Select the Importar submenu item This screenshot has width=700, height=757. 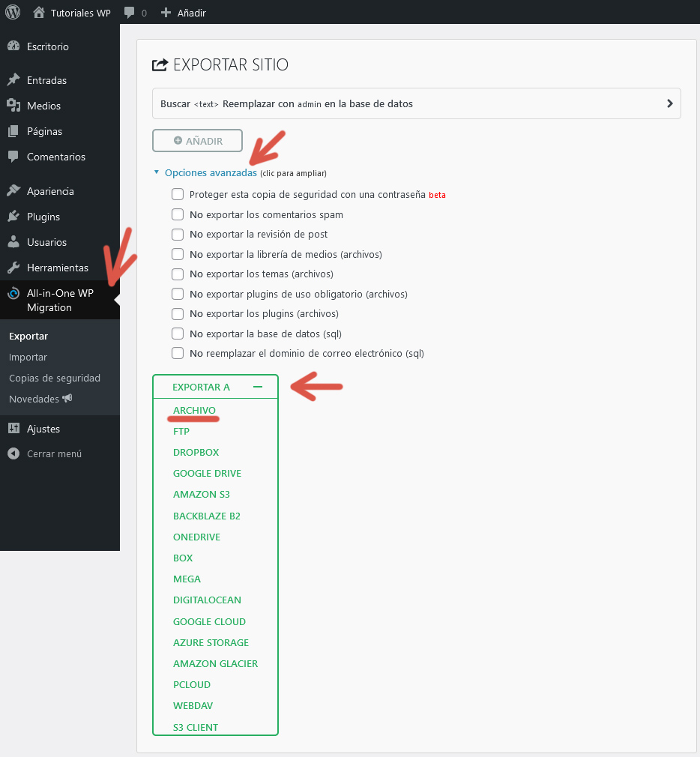pos(28,358)
